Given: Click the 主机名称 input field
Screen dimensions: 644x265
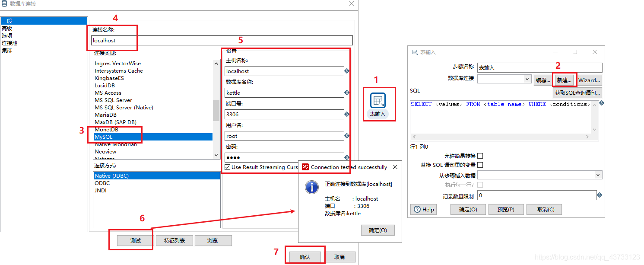Looking at the screenshot, I should coord(284,71).
